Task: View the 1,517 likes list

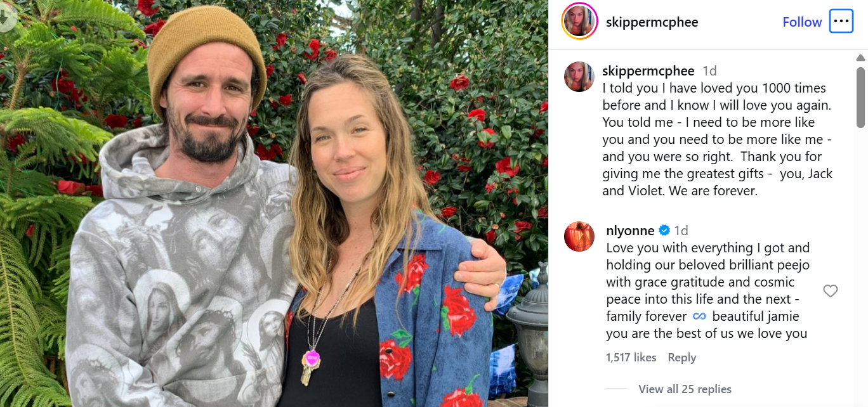Action: [631, 357]
